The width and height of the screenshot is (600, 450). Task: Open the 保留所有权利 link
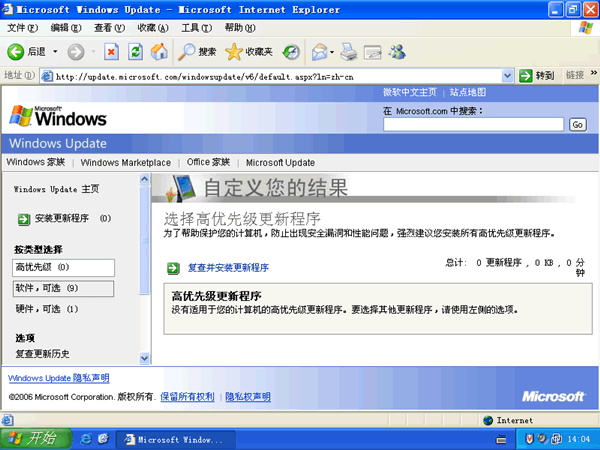(187, 397)
